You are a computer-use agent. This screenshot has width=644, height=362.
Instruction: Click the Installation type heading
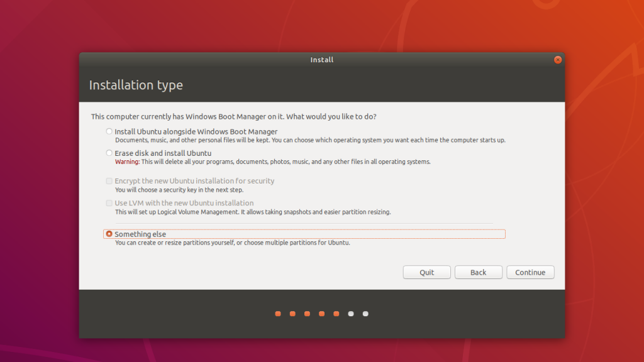click(136, 85)
